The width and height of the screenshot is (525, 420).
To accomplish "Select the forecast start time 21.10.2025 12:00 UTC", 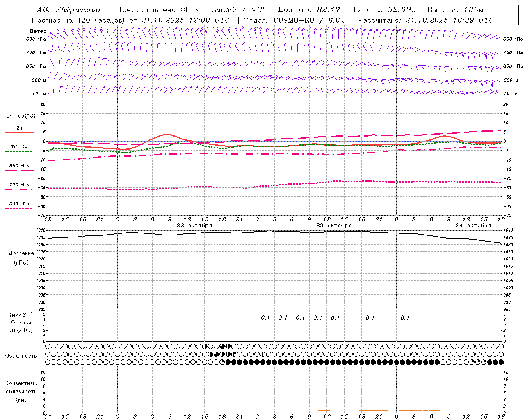I will [185, 20].
